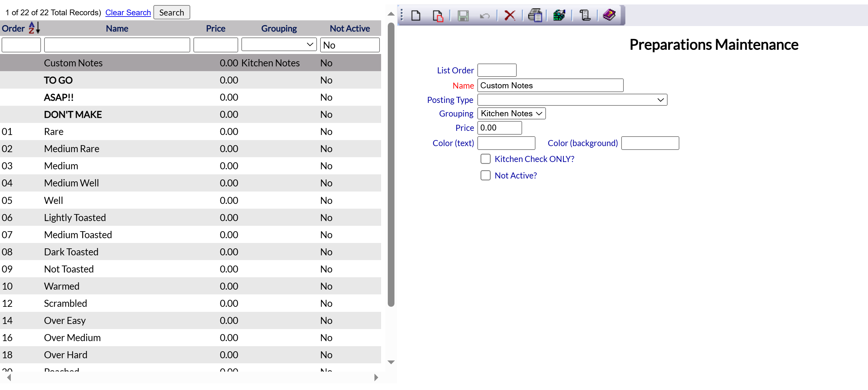
Task: Click the toolbar grip handle dots
Action: (402, 15)
